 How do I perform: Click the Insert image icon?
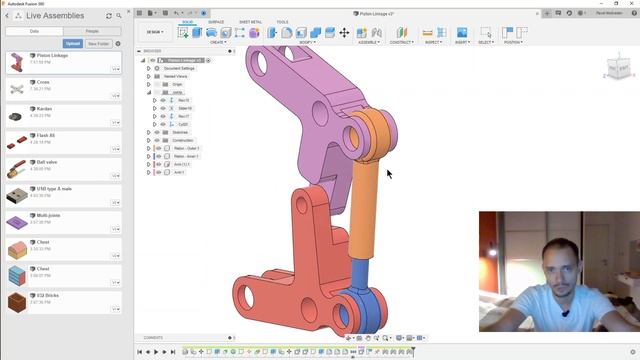click(462, 33)
